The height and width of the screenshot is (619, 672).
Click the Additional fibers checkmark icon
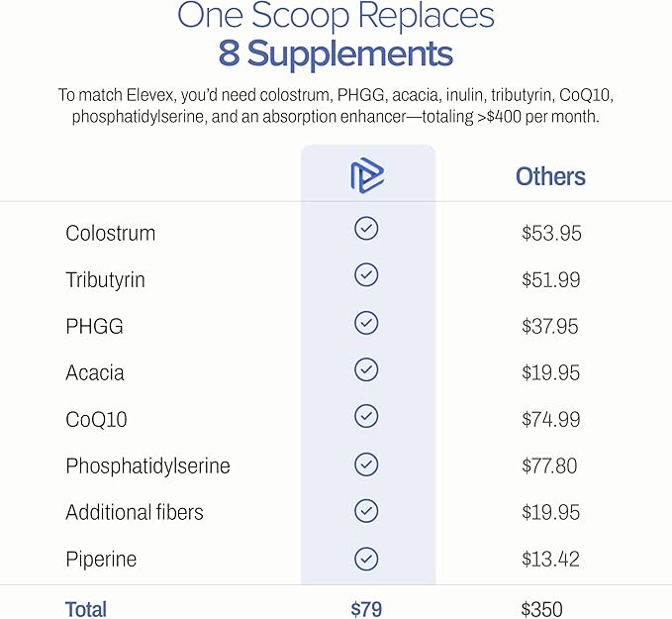366,509
